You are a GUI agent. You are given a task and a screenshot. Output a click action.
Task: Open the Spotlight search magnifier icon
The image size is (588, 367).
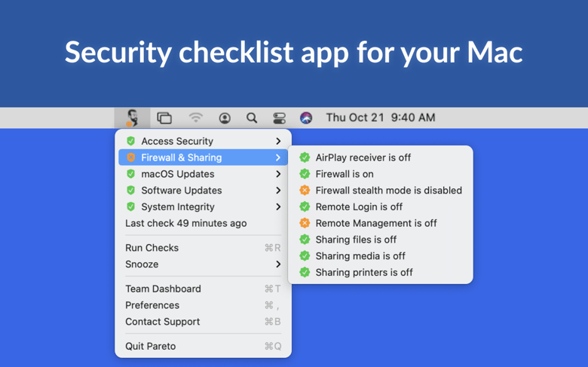(252, 118)
